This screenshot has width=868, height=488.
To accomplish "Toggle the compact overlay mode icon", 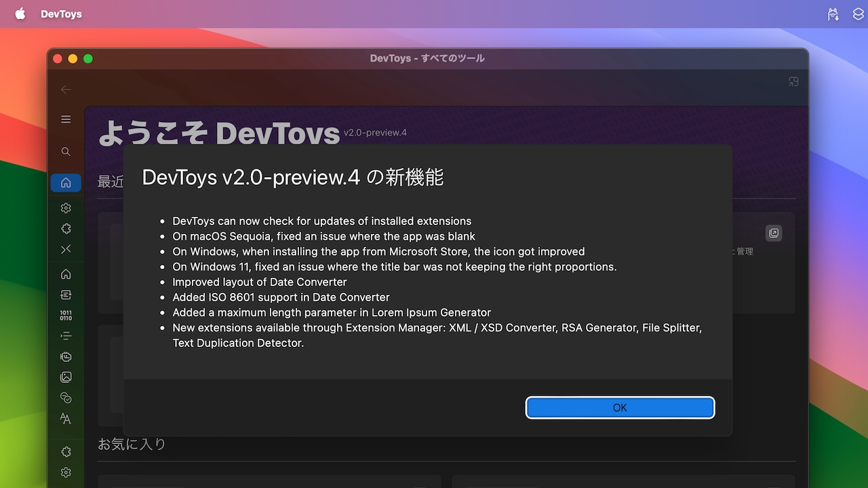I will click(793, 82).
